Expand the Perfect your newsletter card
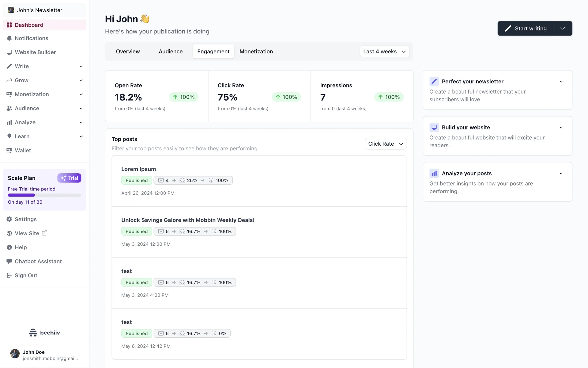 561,82
